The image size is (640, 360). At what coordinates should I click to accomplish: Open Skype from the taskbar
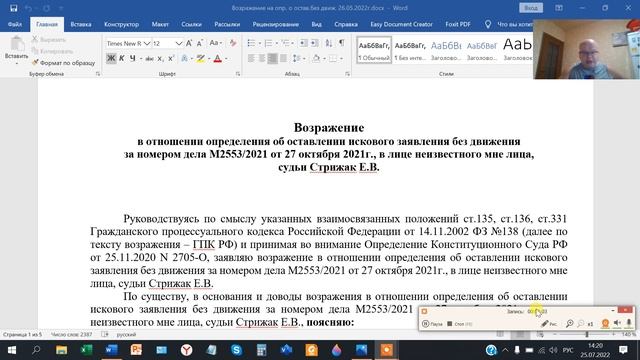click(x=236, y=350)
